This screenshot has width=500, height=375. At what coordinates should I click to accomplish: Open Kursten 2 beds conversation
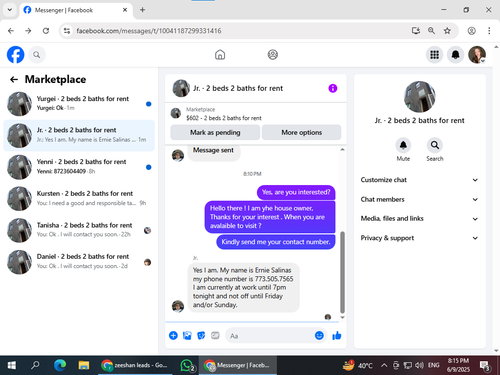tap(79, 198)
